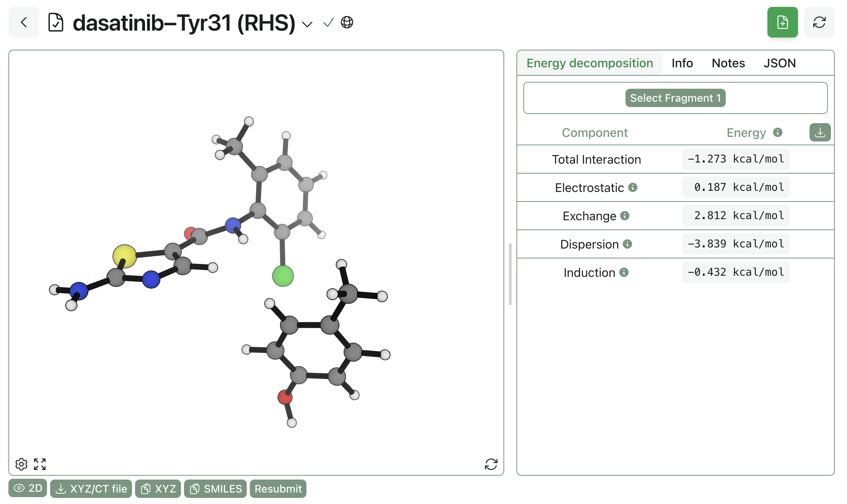This screenshot has width=847, height=504.
Task: Download the XYZ/CT file
Action: click(x=91, y=489)
